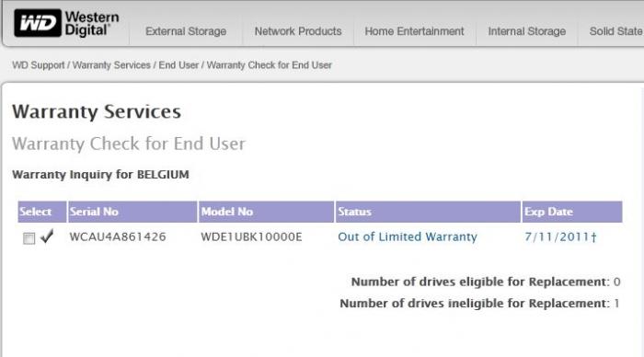This screenshot has width=644, height=357.
Task: Click the Select column header
Action: pos(42,212)
